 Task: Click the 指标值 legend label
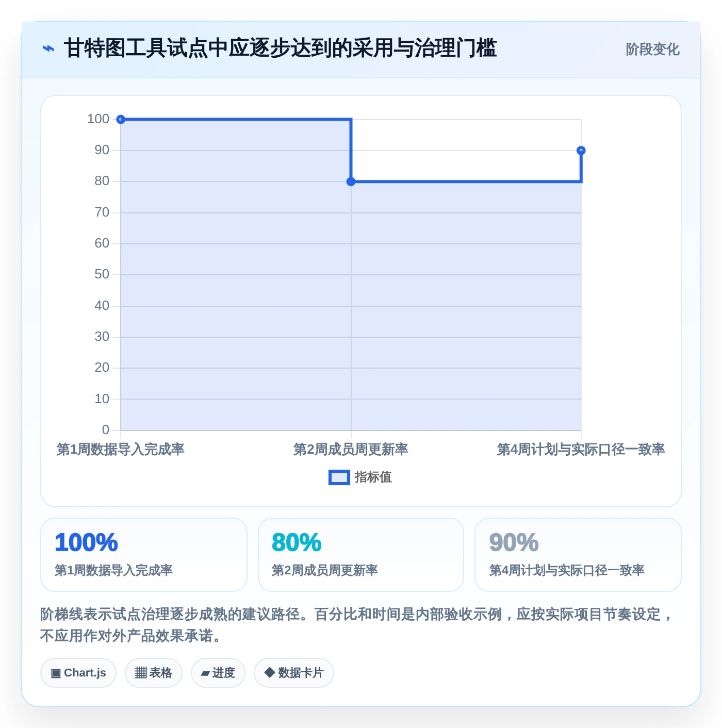[x=373, y=477]
